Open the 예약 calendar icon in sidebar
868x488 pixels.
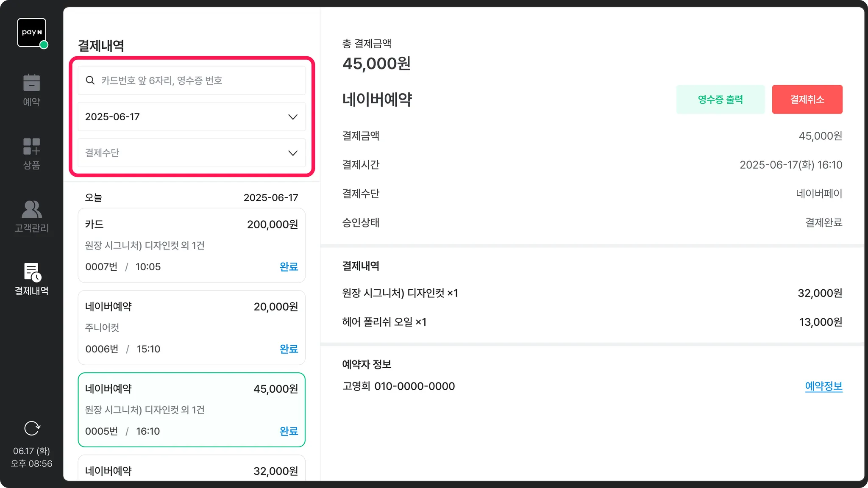point(31,83)
